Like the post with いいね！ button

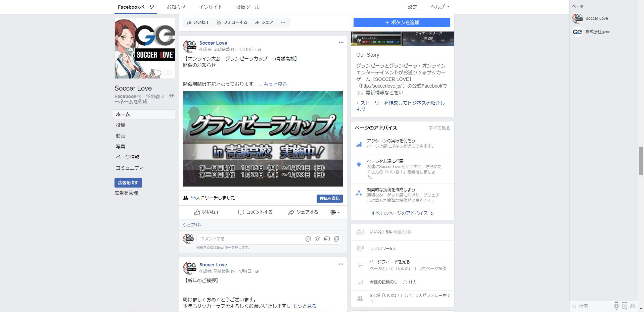[x=206, y=212]
